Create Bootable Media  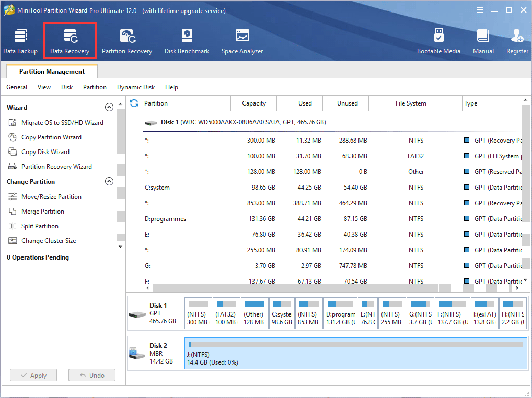click(438, 41)
